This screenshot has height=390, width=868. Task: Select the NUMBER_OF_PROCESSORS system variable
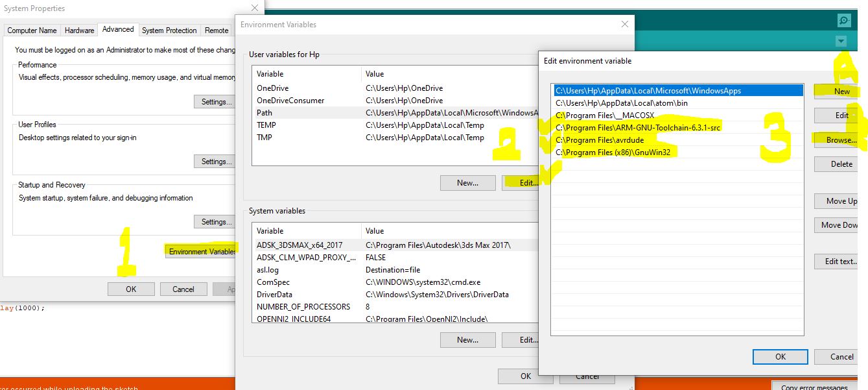pyautogui.click(x=395, y=307)
